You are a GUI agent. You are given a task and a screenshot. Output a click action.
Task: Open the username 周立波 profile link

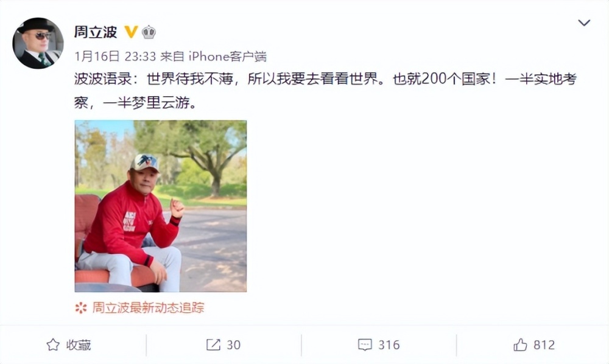pos(96,32)
